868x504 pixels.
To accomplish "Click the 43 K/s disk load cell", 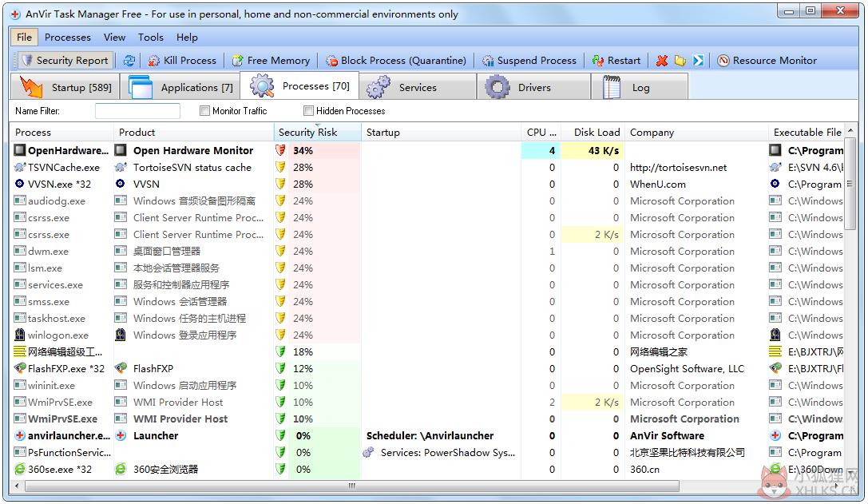I will pos(593,150).
